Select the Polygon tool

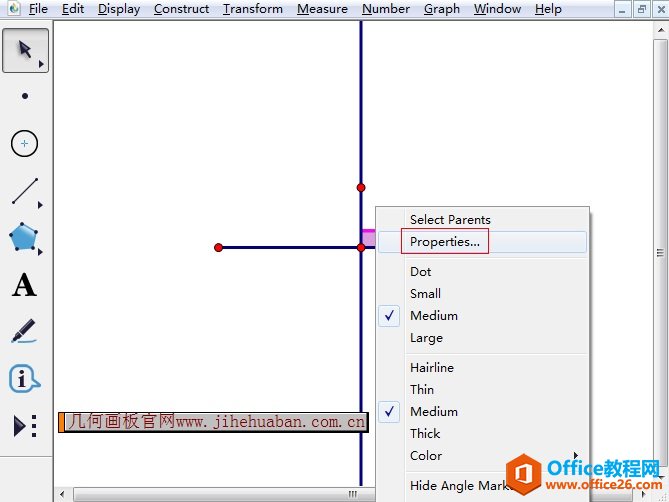pos(23,237)
